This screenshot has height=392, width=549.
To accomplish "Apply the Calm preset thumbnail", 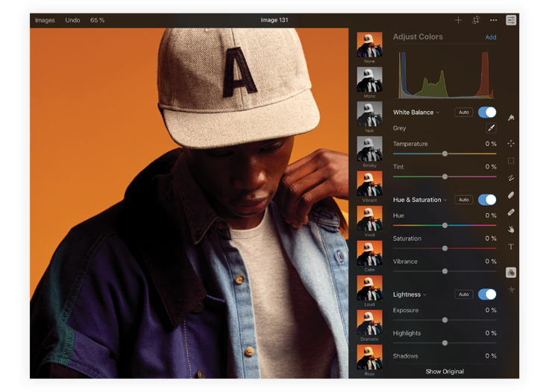I will [369, 253].
